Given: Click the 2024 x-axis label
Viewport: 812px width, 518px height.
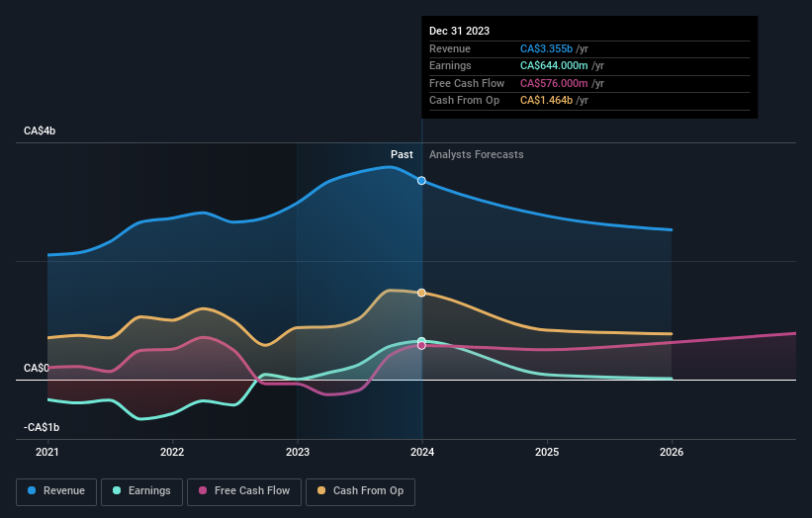Looking at the screenshot, I should 422,452.
